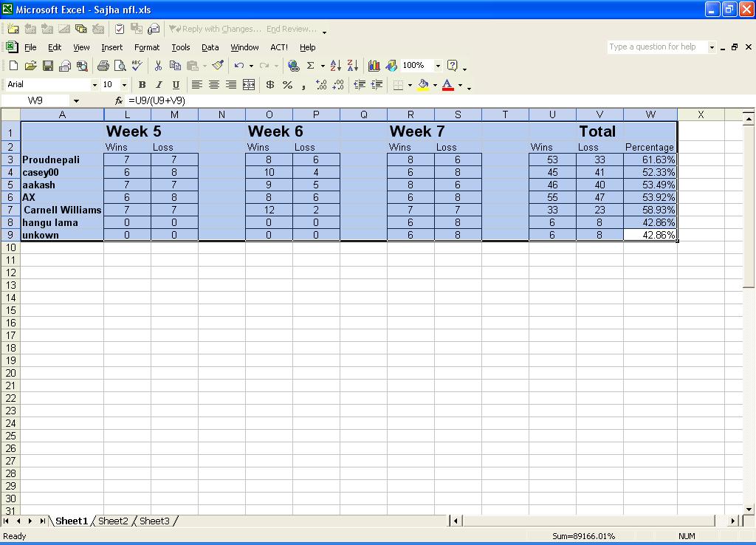Sort ascending using the A-Z icon

pos(335,66)
